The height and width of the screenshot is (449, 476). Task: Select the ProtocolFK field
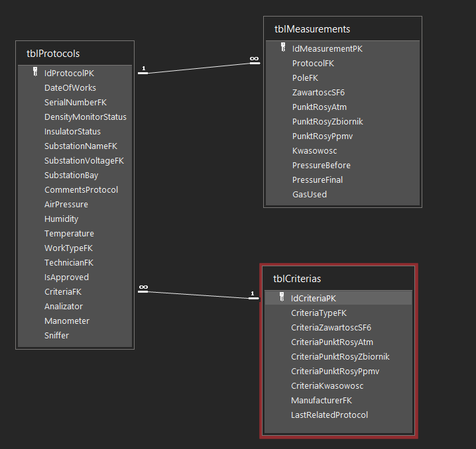(x=313, y=63)
